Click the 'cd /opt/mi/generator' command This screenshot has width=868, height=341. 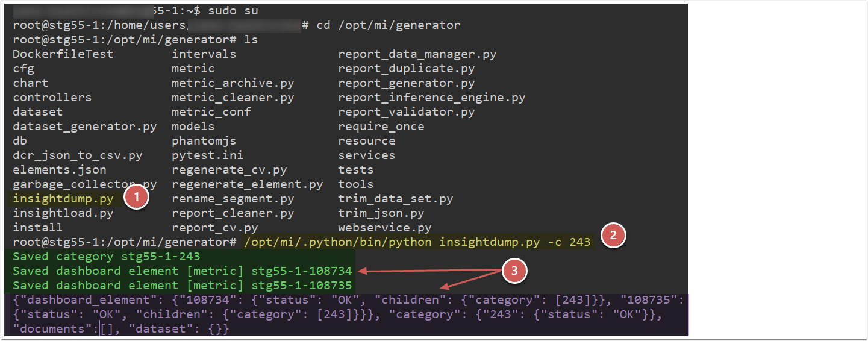pyautogui.click(x=389, y=25)
